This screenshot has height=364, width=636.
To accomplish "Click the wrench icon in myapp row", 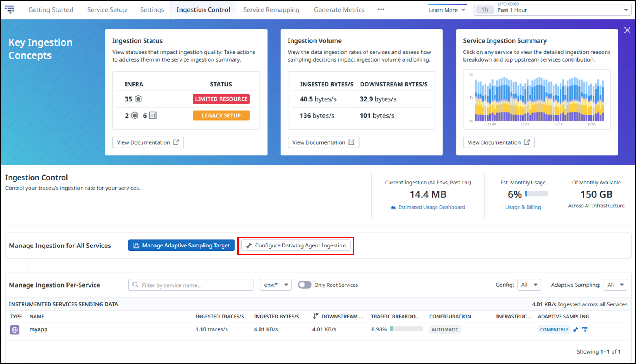I will (576, 329).
